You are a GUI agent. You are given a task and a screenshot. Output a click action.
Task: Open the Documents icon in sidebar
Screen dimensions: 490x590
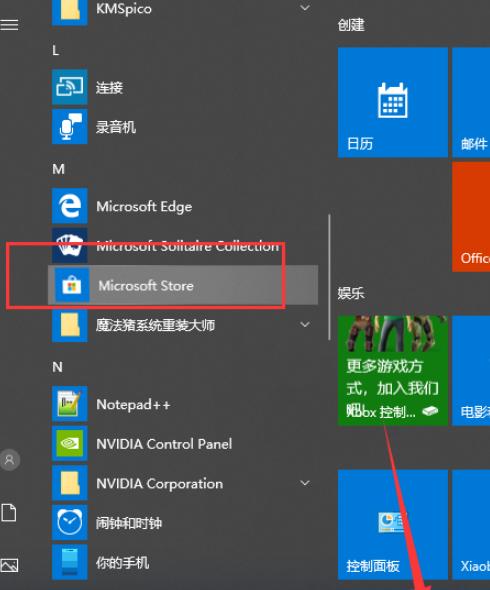pos(9,512)
